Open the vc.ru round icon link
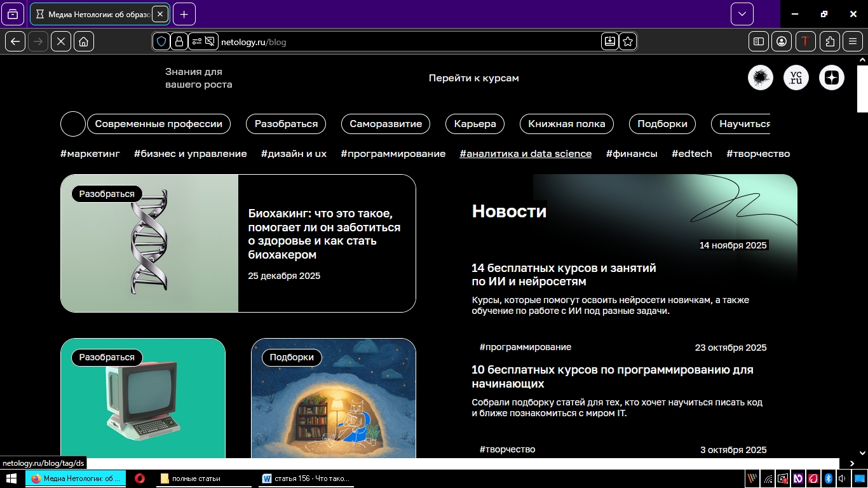This screenshot has width=868, height=488. point(796,78)
